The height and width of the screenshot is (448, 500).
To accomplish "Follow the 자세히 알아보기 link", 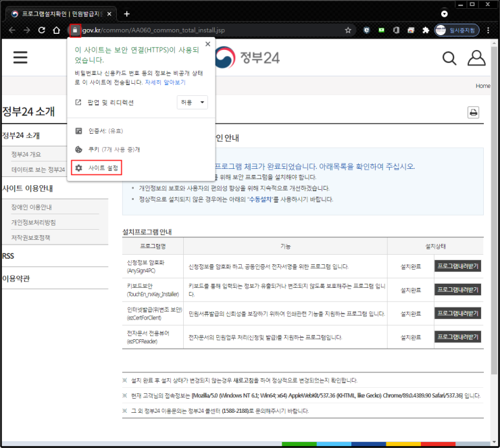I will click(x=165, y=82).
